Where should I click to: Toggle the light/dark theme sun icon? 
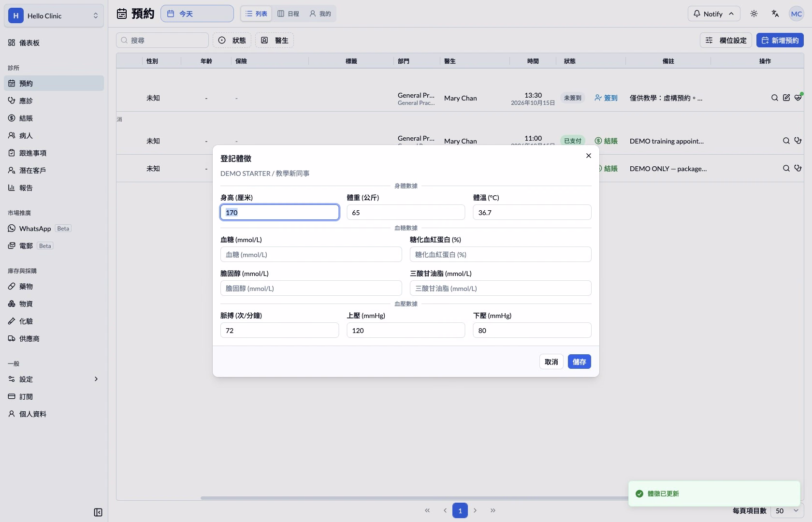click(754, 14)
